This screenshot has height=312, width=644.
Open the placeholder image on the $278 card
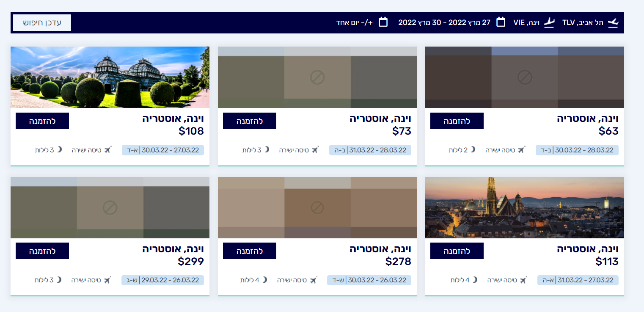point(317,207)
